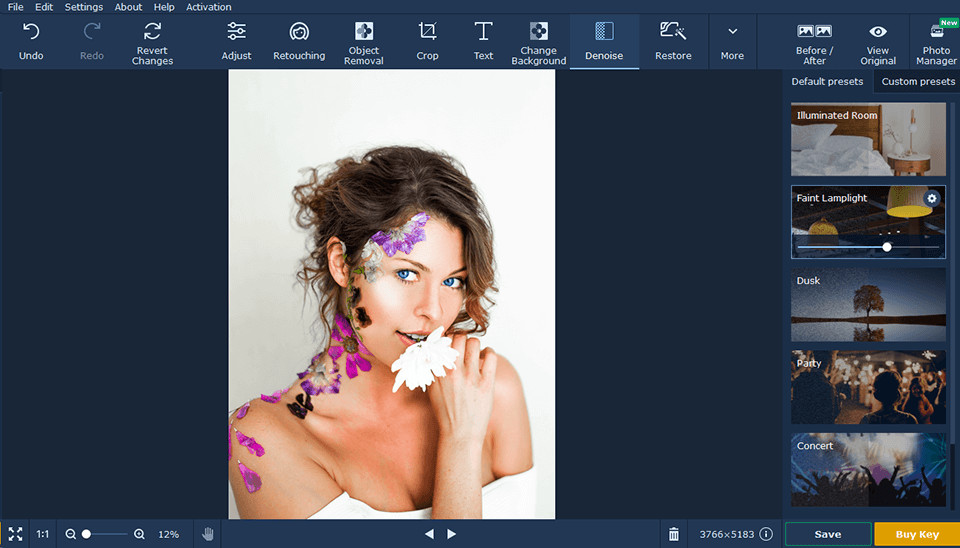Select the Crop tool
Viewport: 960px width, 548px height.
pos(427,42)
